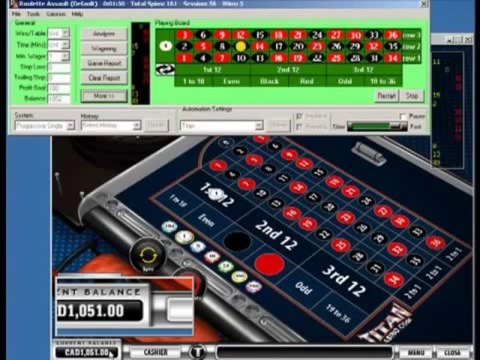The image size is (480, 360).
Task: Bet on red 1 on the casino table
Action: point(218,165)
